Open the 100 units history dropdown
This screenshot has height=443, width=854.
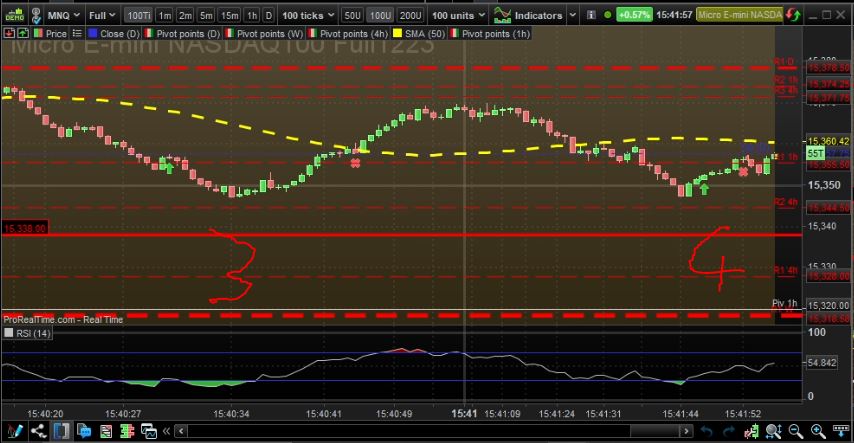(458, 15)
